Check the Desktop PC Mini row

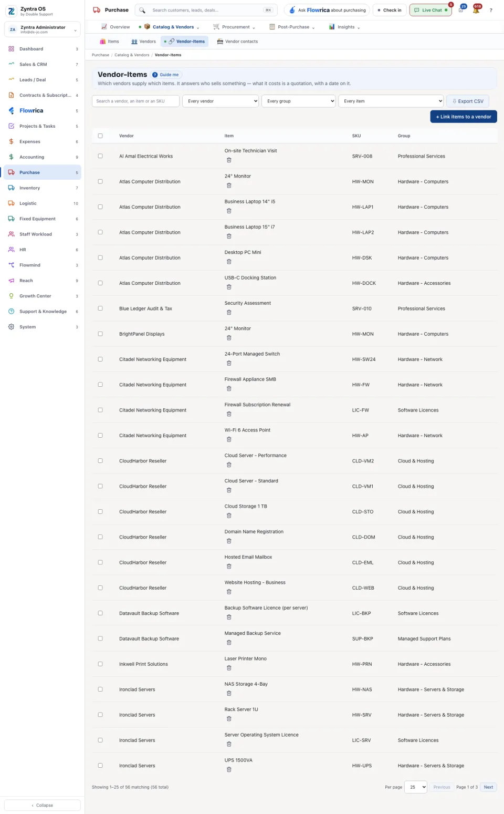click(x=100, y=257)
